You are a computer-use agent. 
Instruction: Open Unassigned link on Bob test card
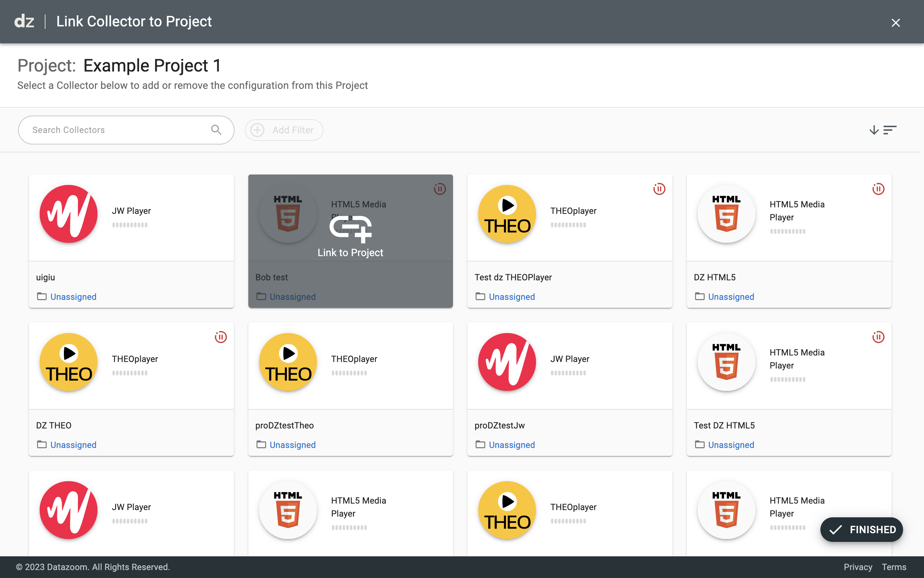pos(292,297)
